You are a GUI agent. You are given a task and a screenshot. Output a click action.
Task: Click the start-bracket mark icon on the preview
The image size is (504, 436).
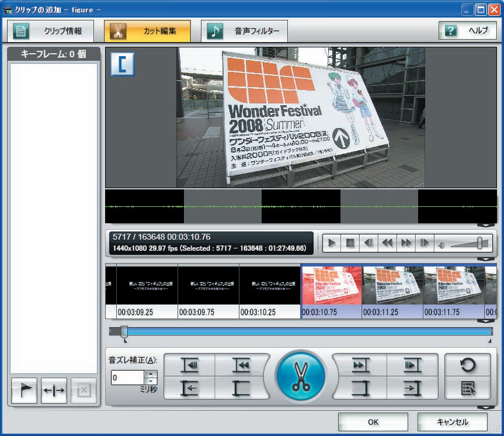[123, 64]
